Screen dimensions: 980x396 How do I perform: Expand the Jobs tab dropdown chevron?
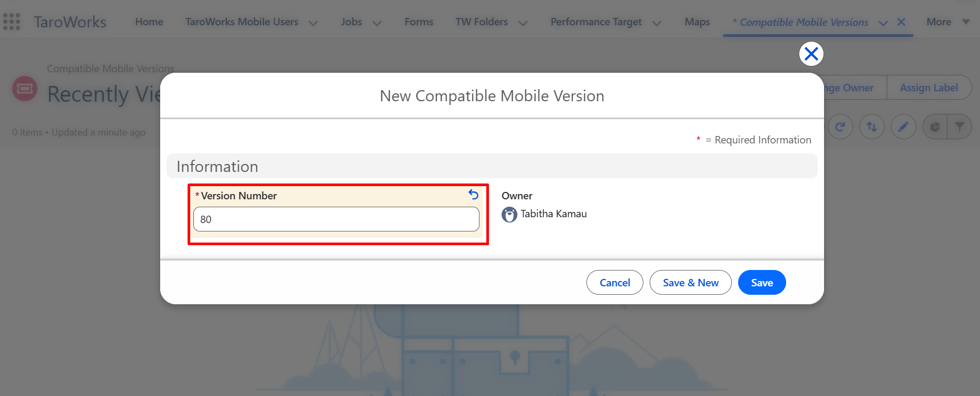pos(377,23)
